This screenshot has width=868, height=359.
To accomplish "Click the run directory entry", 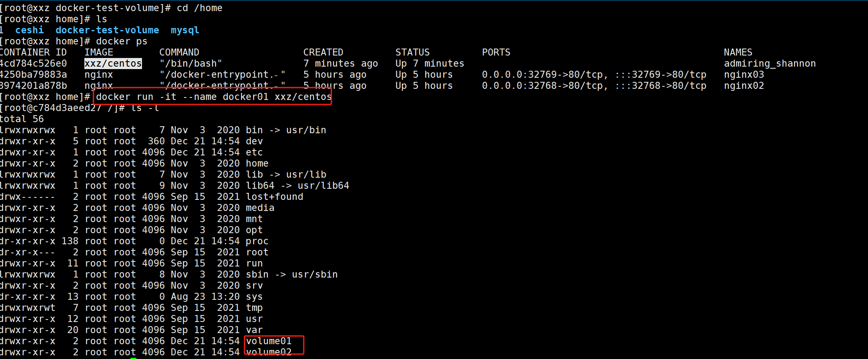I will pyautogui.click(x=254, y=263).
